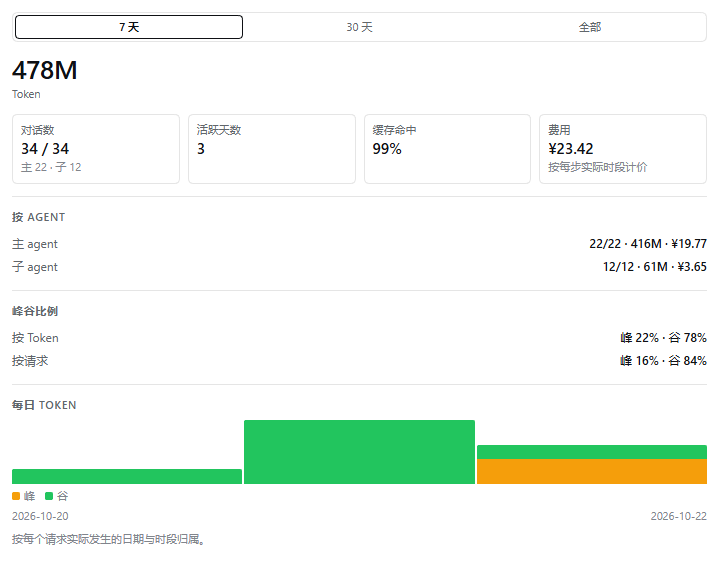The width and height of the screenshot is (719, 563).
Task: Click the 峰 16% · 谷 84% value
Action: tap(663, 361)
